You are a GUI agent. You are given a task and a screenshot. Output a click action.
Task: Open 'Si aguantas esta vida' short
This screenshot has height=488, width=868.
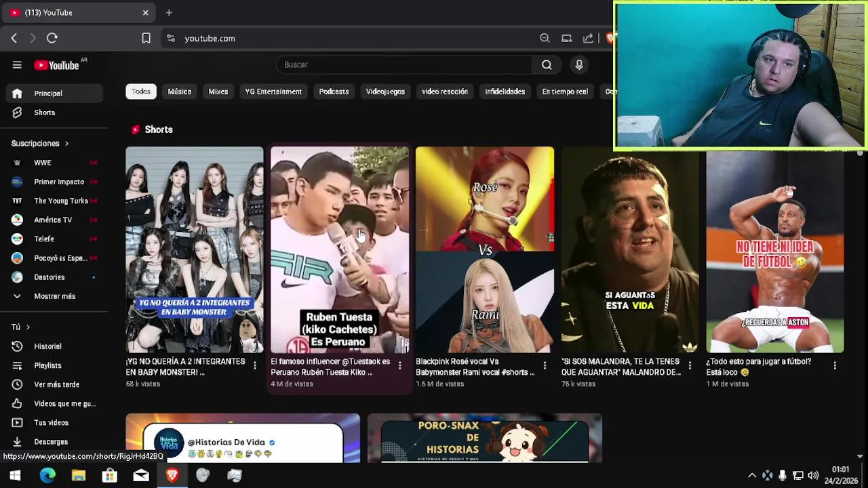[630, 251]
